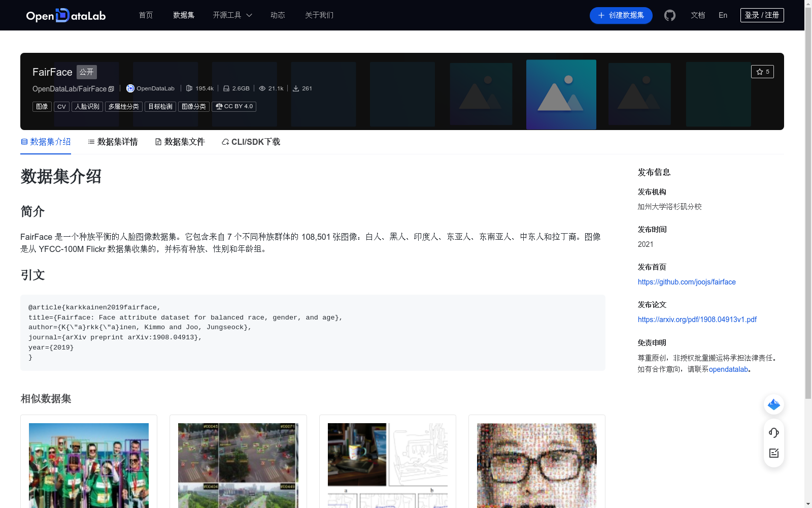The image size is (812, 508).
Task: Open the CLI/SDK下载 tab
Action: point(251,142)
